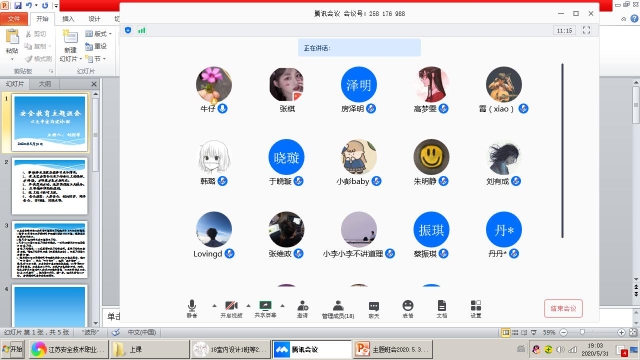Select the 晓璇 blue circle avatar
This screenshot has width=640, height=360.
click(286, 157)
